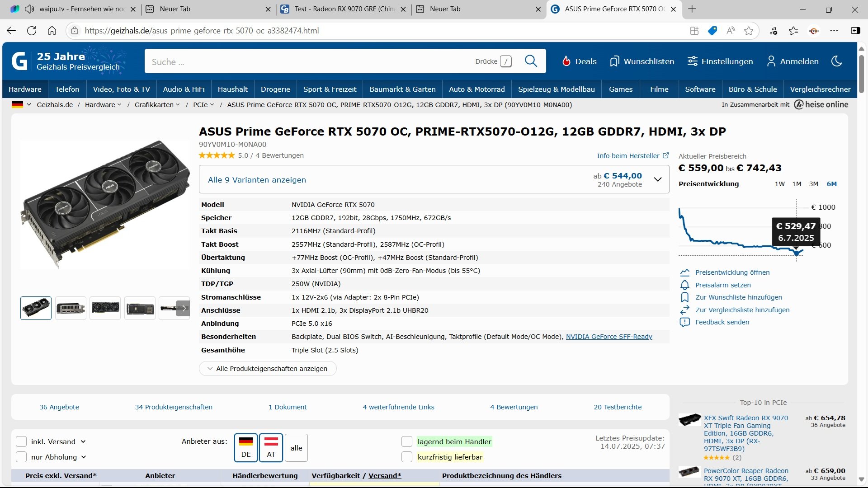The width and height of the screenshot is (868, 488).
Task: Select second product thumbnail image
Action: coord(71,308)
